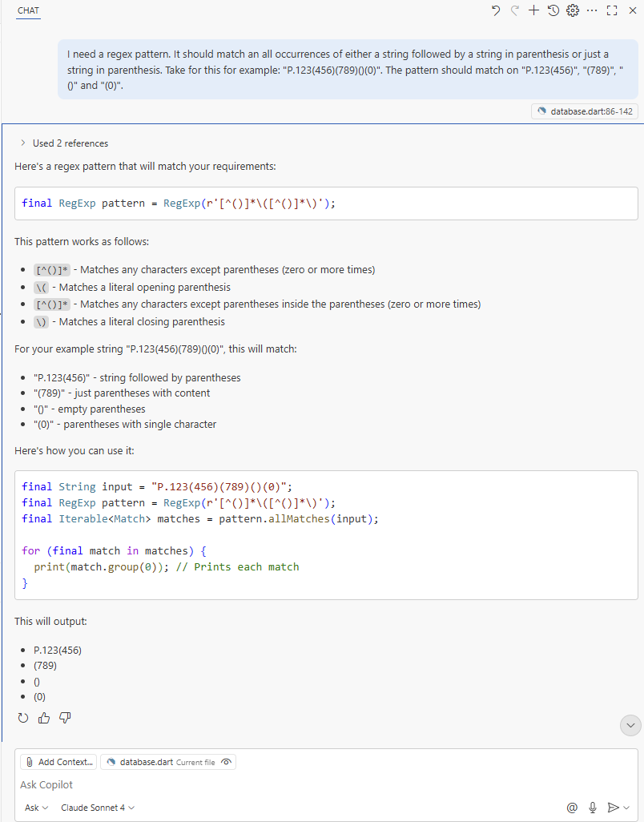The height and width of the screenshot is (822, 644).
Task: Retry the response with the rerun icon
Action: [x=23, y=718]
